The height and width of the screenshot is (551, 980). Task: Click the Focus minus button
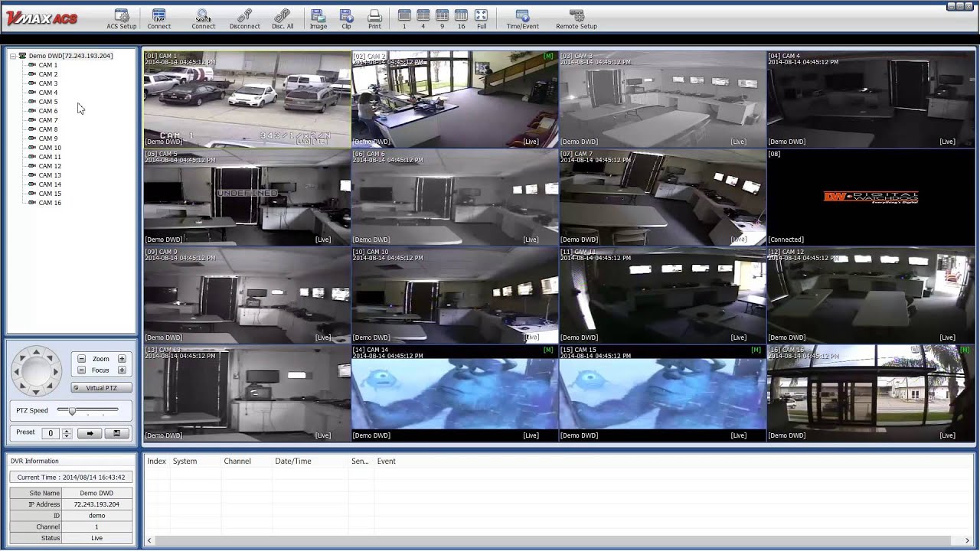tap(81, 370)
